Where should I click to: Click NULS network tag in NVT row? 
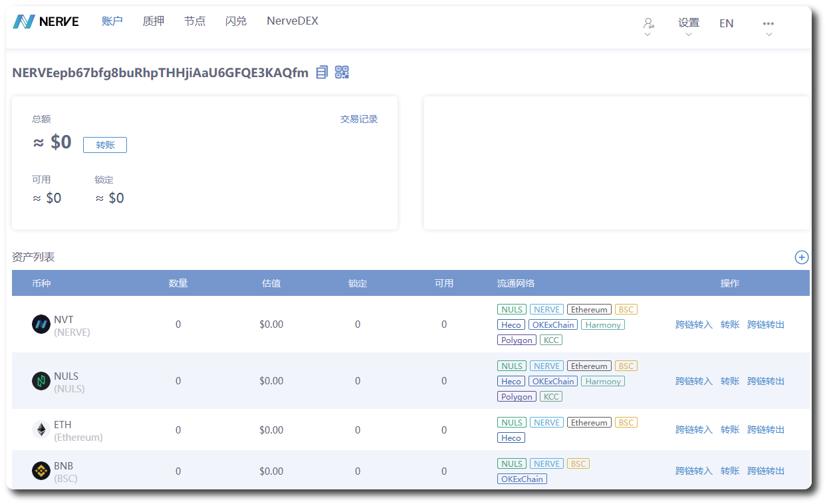tap(512, 309)
